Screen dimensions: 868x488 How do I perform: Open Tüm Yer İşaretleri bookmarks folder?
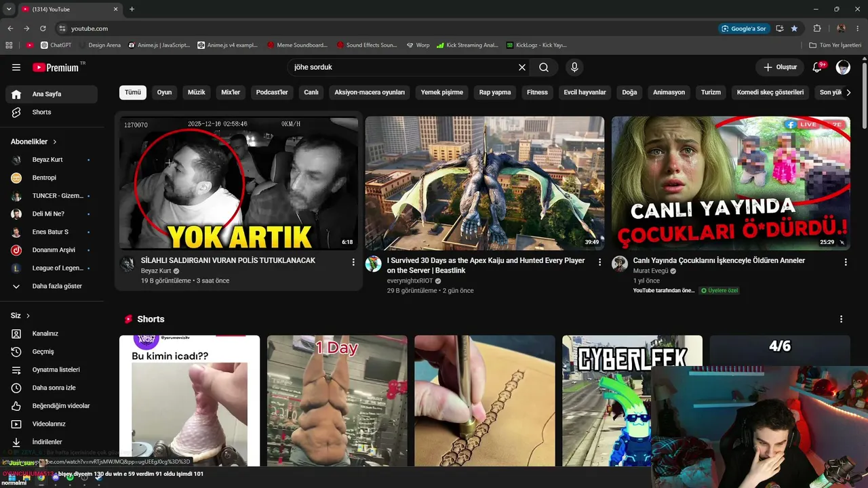[x=835, y=45]
